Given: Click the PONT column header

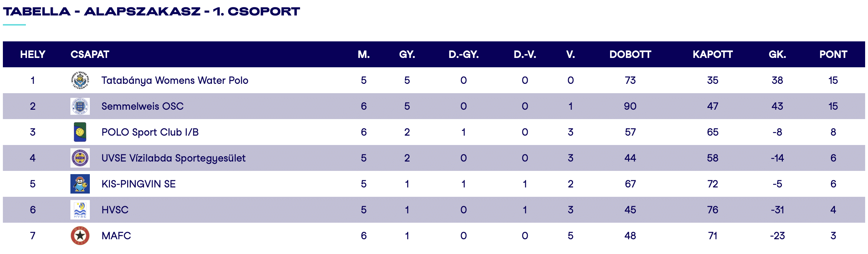Looking at the screenshot, I should pyautogui.click(x=833, y=54).
